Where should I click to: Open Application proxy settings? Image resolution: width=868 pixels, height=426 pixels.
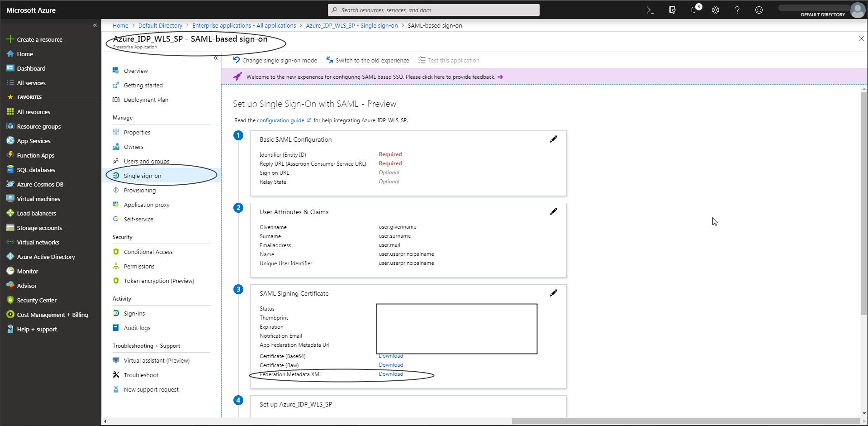coord(147,205)
